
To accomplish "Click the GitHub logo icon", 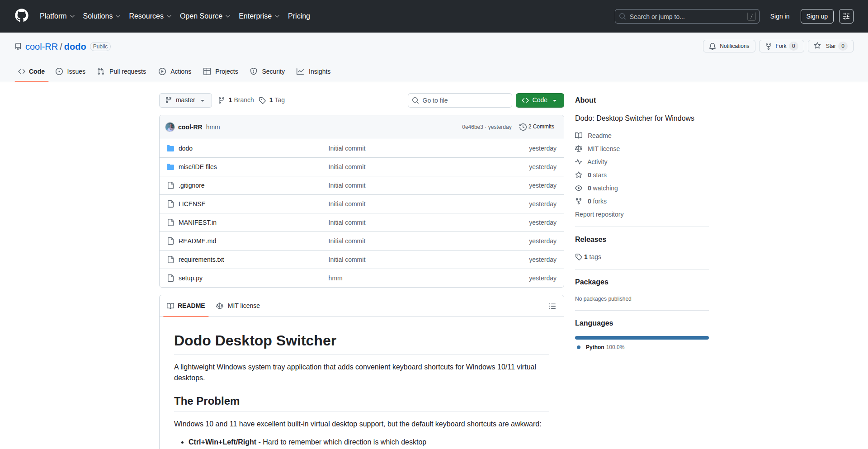I will [22, 16].
